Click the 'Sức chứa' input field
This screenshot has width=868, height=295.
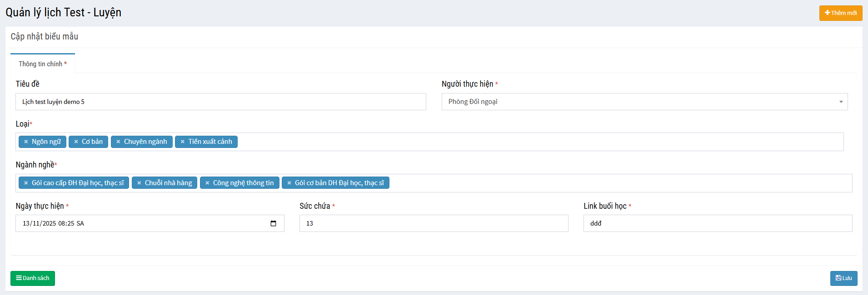click(434, 223)
